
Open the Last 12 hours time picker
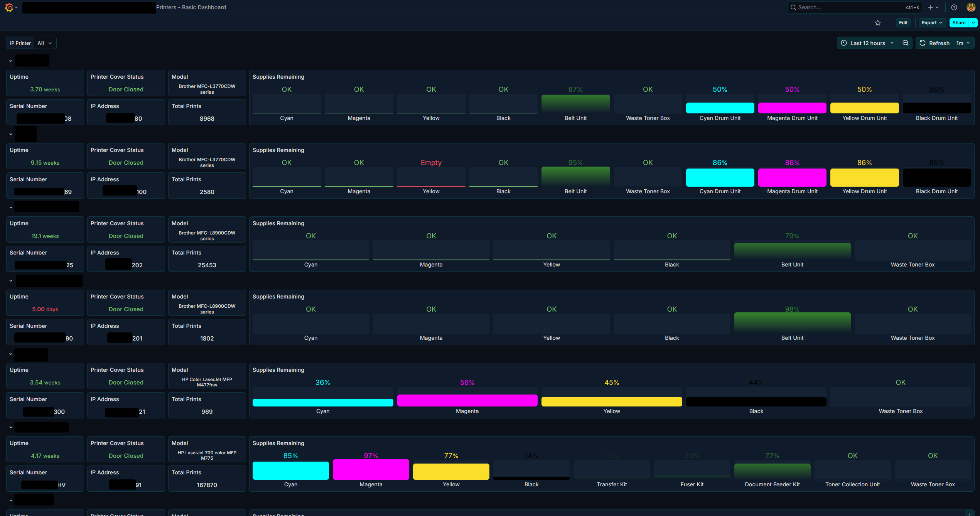pyautogui.click(x=867, y=43)
